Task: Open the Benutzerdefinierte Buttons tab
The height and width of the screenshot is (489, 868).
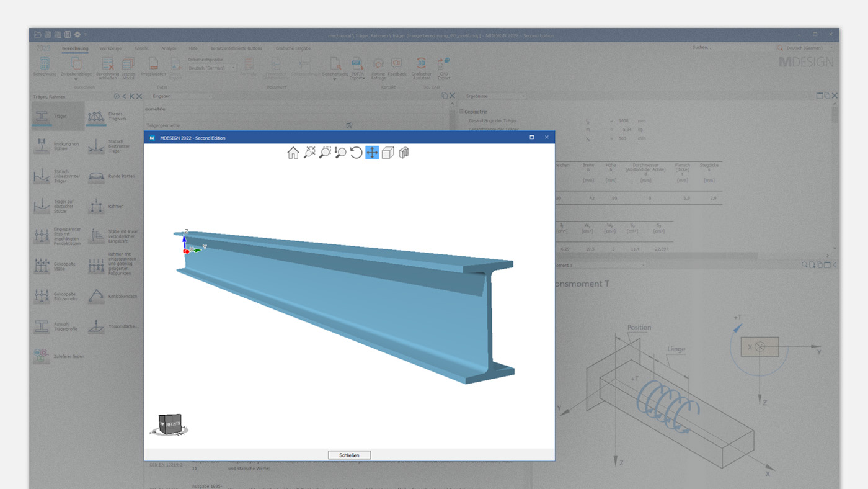Action: coord(236,48)
